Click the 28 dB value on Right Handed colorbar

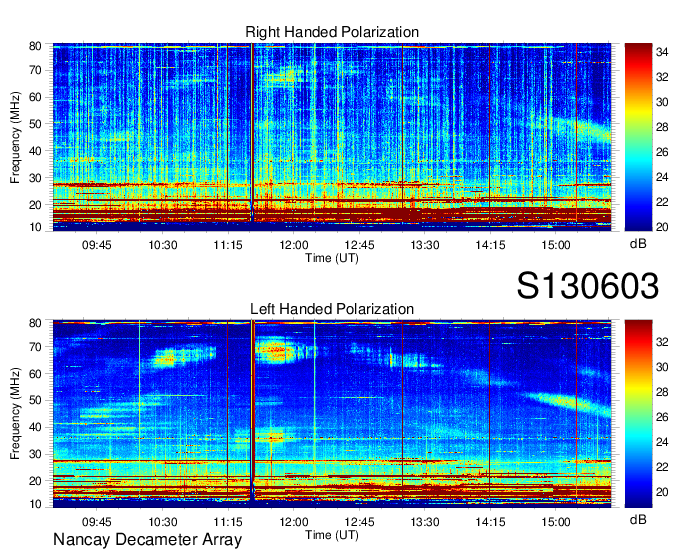(662, 127)
